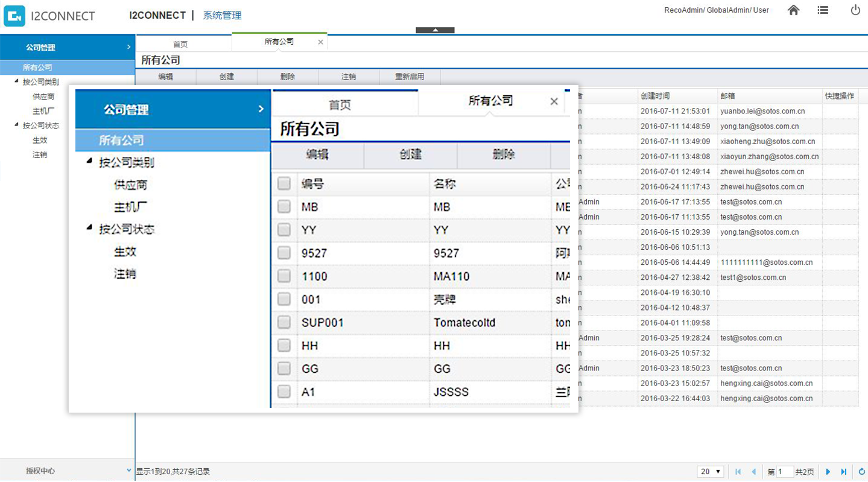Jump to last page in pager
Image resolution: width=868 pixels, height=482 pixels.
[x=844, y=472]
